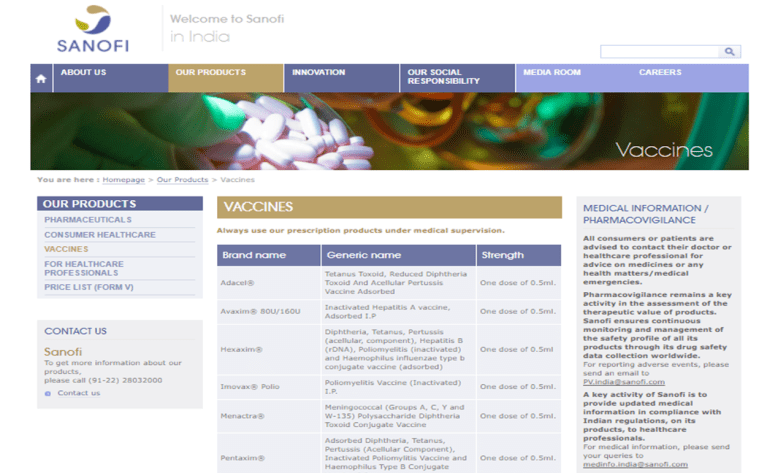
Task: Select Vaccines in the sidebar
Action: pyautogui.click(x=66, y=249)
